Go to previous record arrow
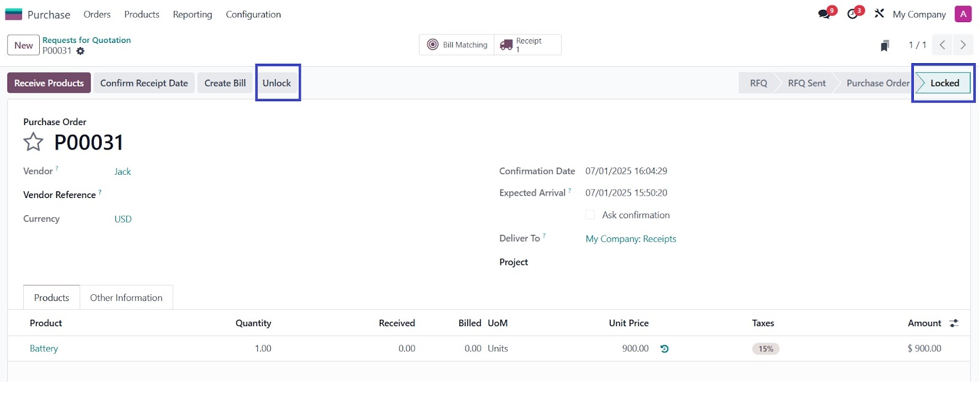The height and width of the screenshot is (393, 980). click(x=942, y=45)
